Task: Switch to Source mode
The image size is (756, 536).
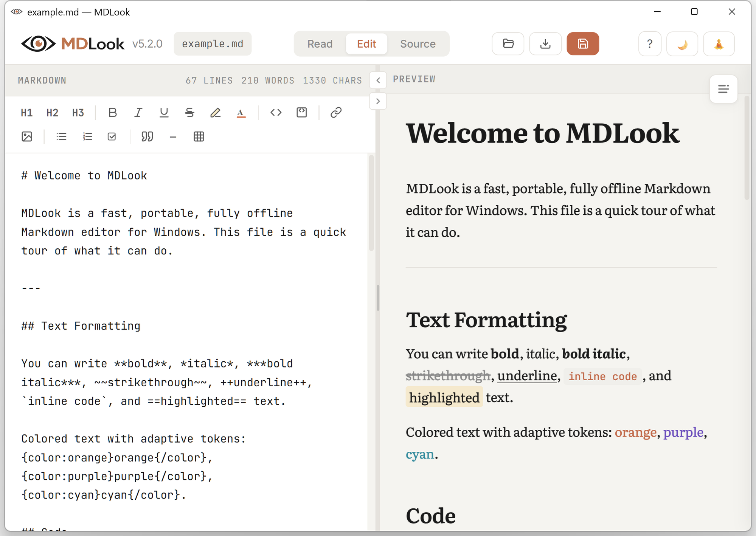Action: tap(418, 44)
